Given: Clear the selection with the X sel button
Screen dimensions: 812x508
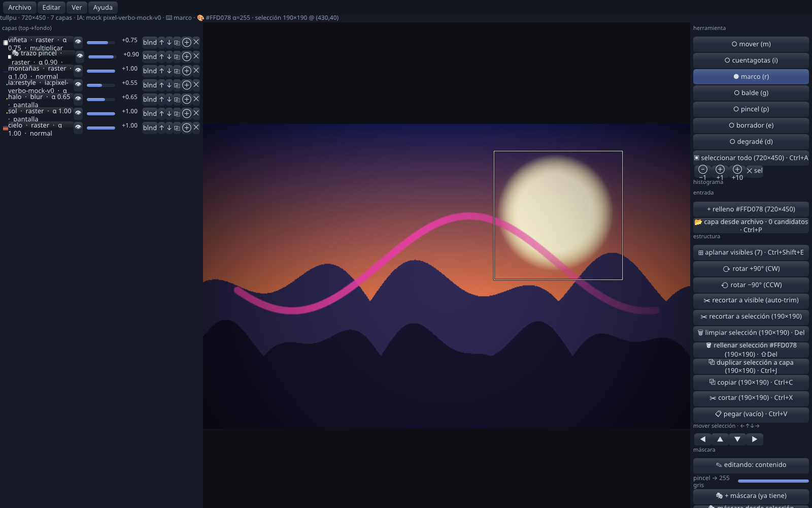Looking at the screenshot, I should [755, 171].
